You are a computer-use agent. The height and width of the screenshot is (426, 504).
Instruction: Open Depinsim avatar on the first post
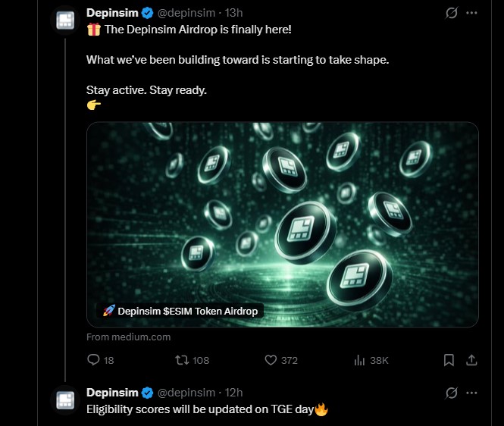click(65, 21)
